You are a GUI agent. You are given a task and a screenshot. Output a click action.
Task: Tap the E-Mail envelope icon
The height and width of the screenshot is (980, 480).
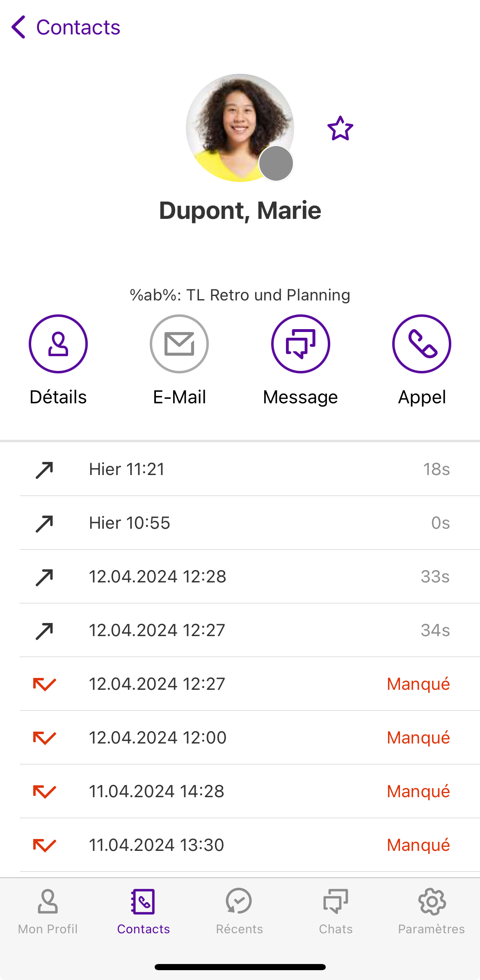point(179,344)
